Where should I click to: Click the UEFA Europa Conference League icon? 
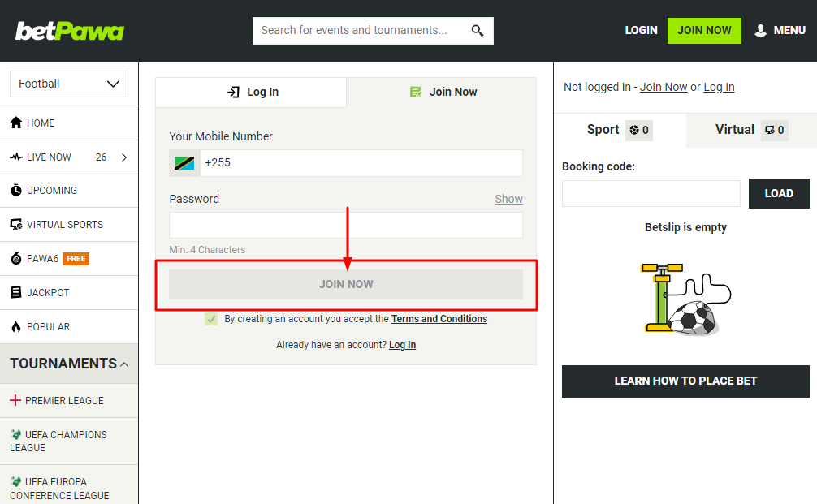[x=15, y=481]
